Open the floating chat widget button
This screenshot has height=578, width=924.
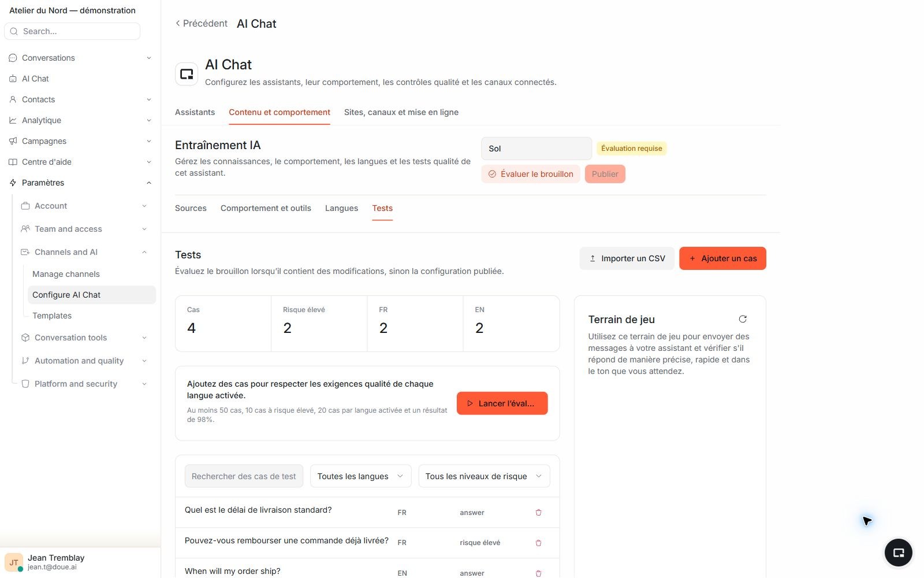[x=899, y=553]
